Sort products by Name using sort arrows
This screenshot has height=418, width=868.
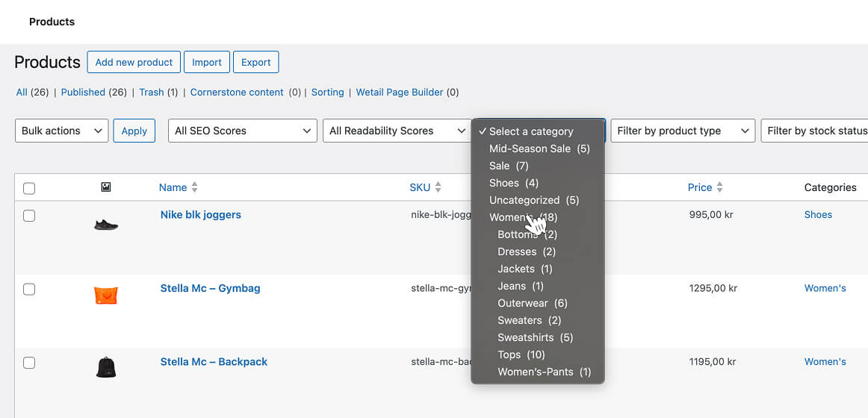pos(195,187)
